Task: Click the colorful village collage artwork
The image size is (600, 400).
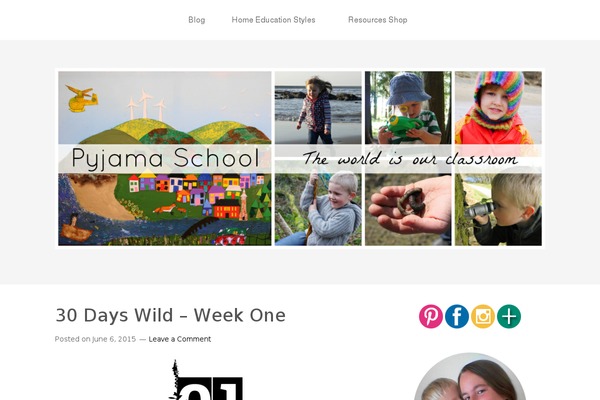Action: click(x=165, y=209)
